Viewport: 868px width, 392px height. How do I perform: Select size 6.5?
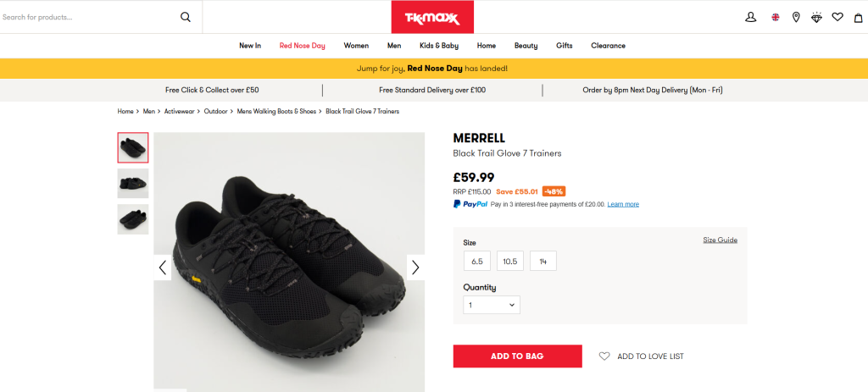click(x=477, y=262)
